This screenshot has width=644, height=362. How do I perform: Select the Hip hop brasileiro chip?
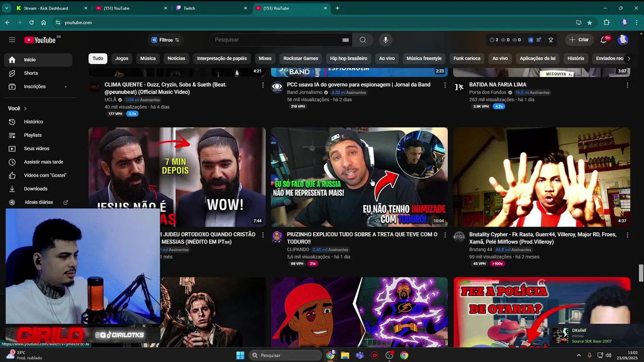click(x=349, y=58)
